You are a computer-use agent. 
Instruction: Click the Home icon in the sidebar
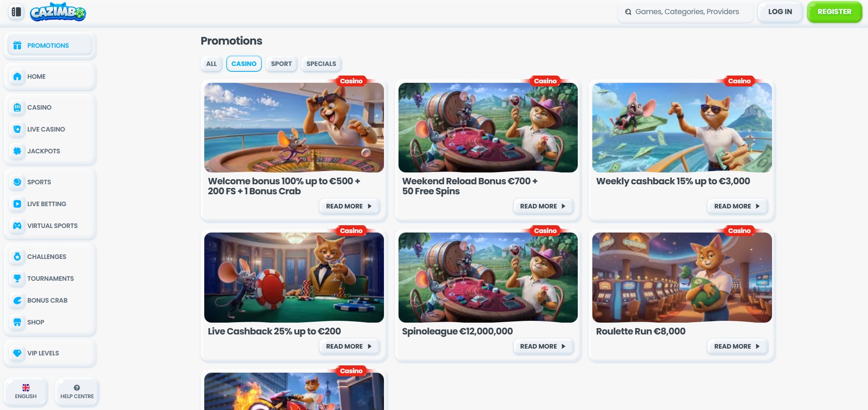pyautogui.click(x=17, y=76)
